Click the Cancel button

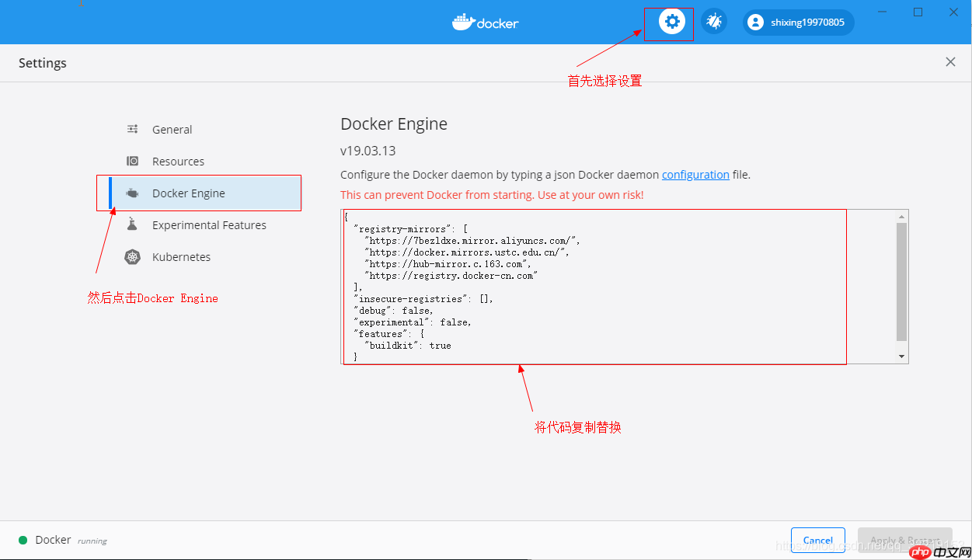coord(817,540)
